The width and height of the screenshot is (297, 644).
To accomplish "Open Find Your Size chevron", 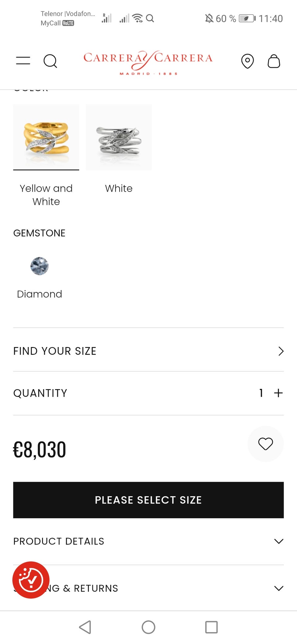I will pyautogui.click(x=281, y=351).
